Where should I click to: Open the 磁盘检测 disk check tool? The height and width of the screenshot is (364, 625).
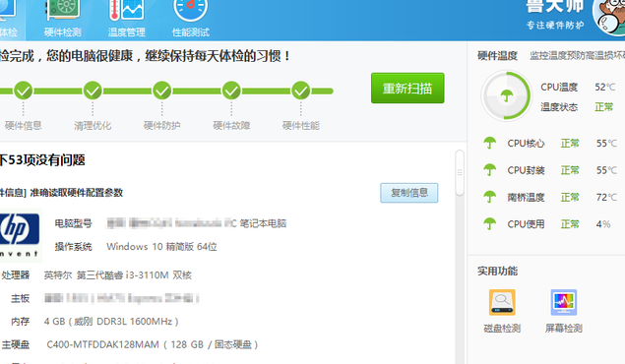click(x=502, y=311)
